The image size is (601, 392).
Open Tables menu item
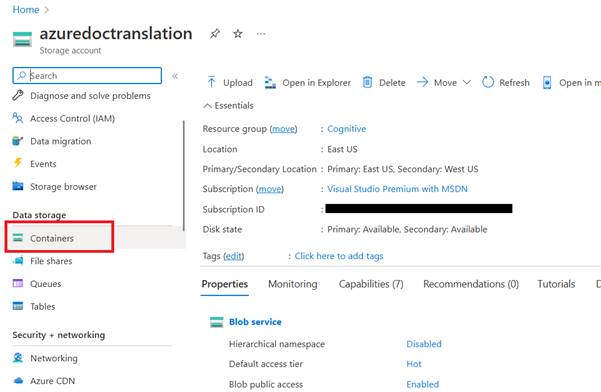pos(43,306)
